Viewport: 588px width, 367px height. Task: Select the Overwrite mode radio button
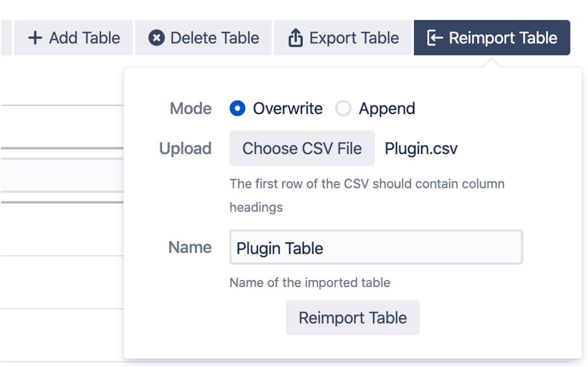click(x=238, y=108)
